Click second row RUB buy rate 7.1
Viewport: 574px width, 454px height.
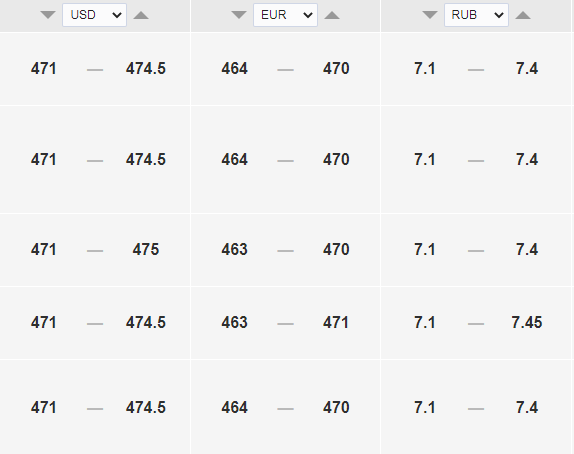pos(425,160)
